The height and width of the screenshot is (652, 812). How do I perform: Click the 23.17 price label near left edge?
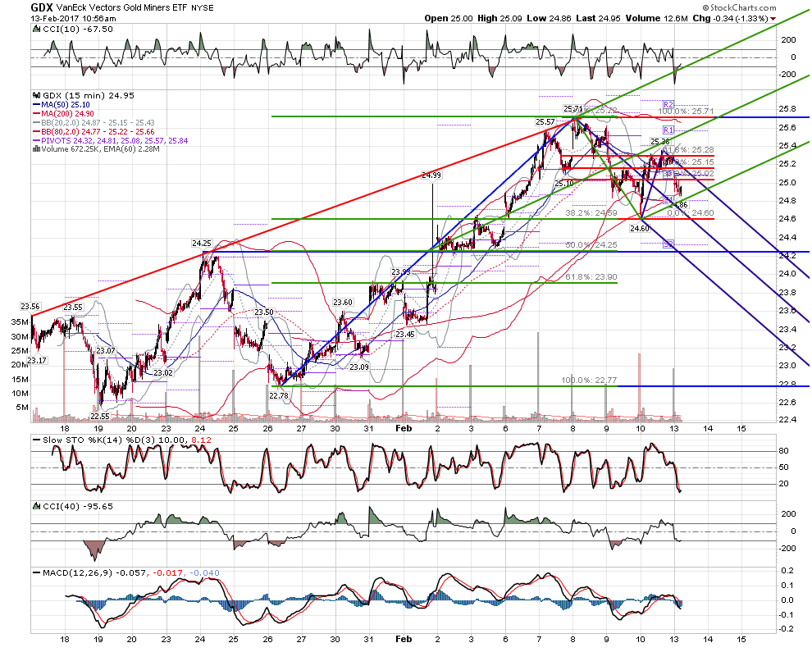coord(37,360)
